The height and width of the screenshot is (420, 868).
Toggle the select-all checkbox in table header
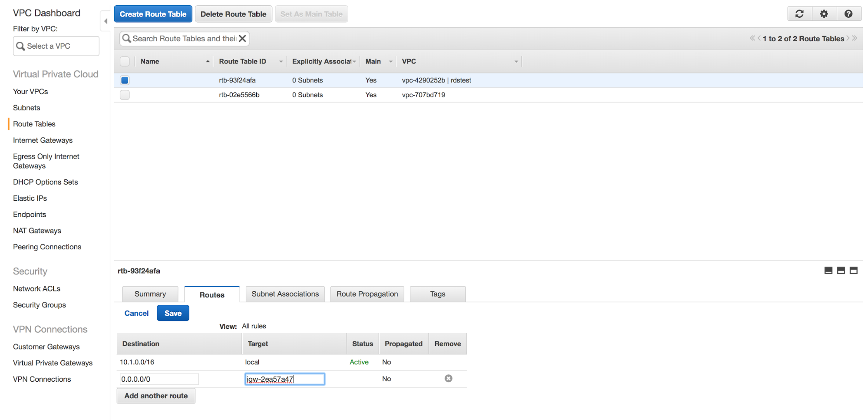[x=125, y=62]
